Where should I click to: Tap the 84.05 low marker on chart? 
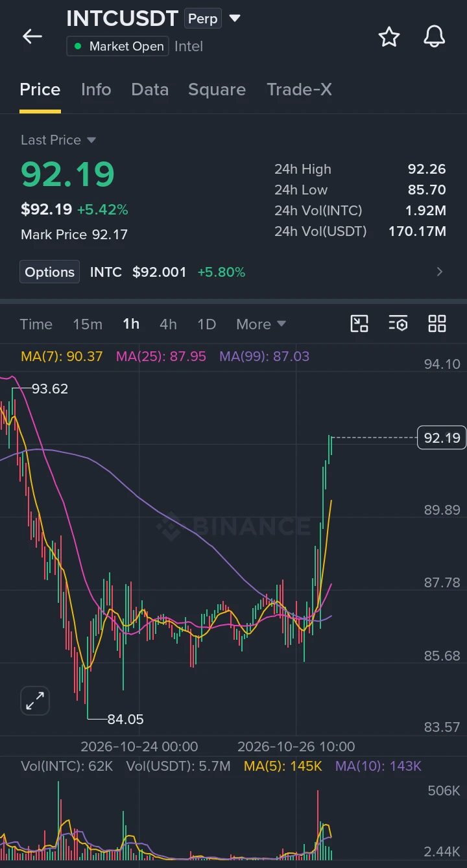pyautogui.click(x=125, y=719)
